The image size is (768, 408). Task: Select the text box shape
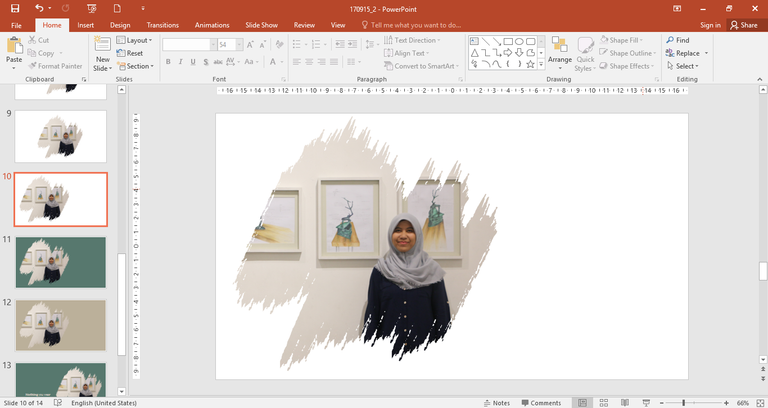coord(474,41)
